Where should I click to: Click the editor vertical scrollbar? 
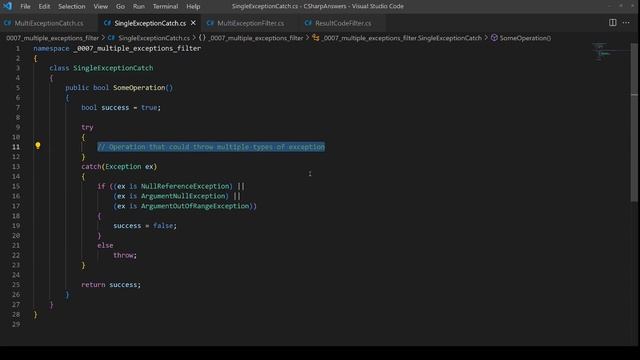click(634, 122)
